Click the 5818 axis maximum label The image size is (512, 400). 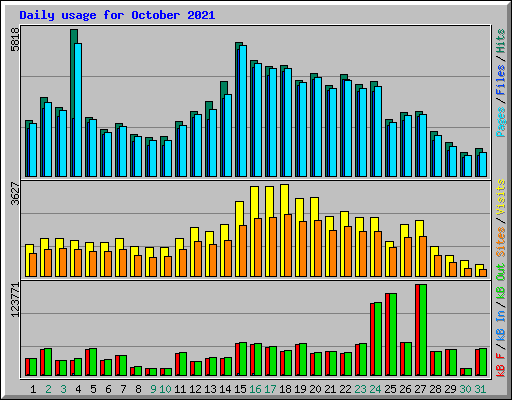point(15,39)
